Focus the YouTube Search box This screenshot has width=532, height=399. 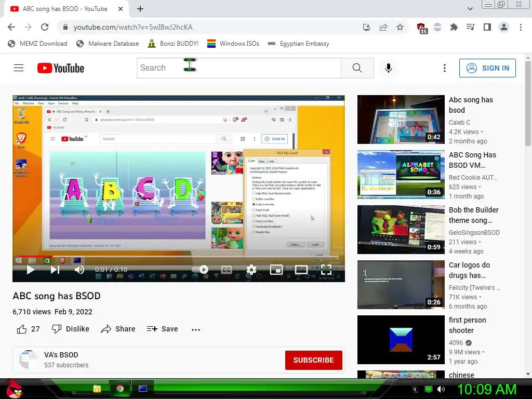click(239, 68)
